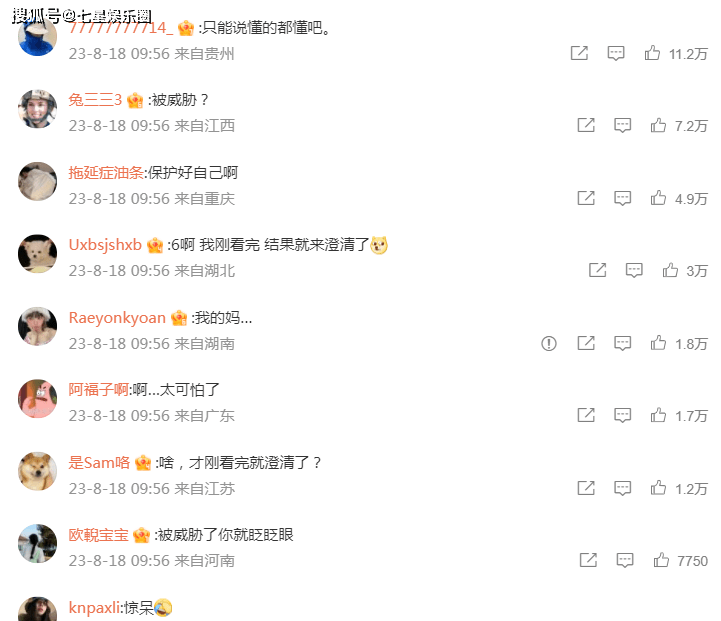Repost 是Sam咯's comment
The height and width of the screenshot is (621, 721).
click(586, 488)
